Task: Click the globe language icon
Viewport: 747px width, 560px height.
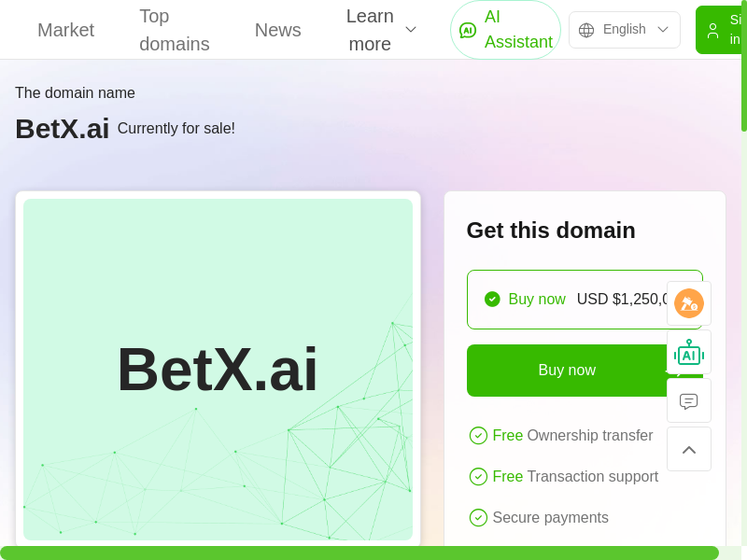Action: click(x=586, y=30)
